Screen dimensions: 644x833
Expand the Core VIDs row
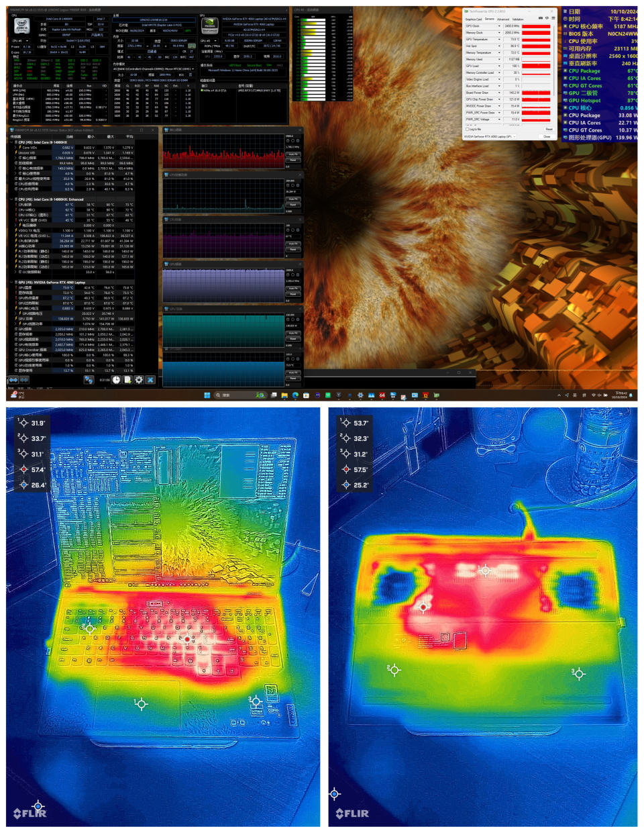point(17,148)
